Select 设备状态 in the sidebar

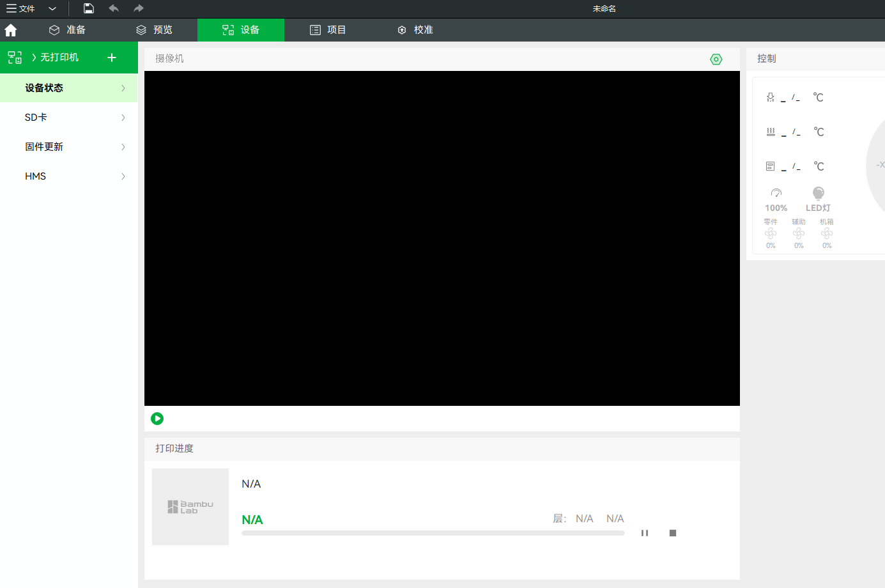click(69, 88)
